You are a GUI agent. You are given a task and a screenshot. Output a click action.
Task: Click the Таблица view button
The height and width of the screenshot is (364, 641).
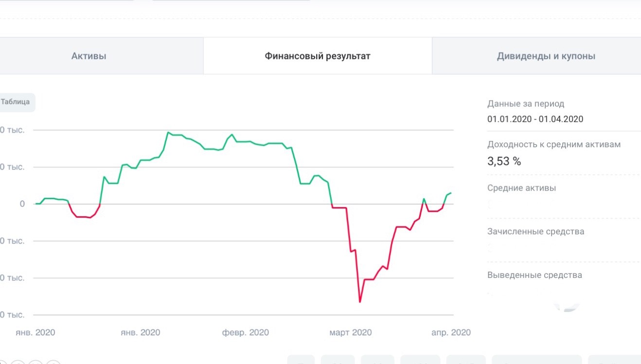[16, 102]
